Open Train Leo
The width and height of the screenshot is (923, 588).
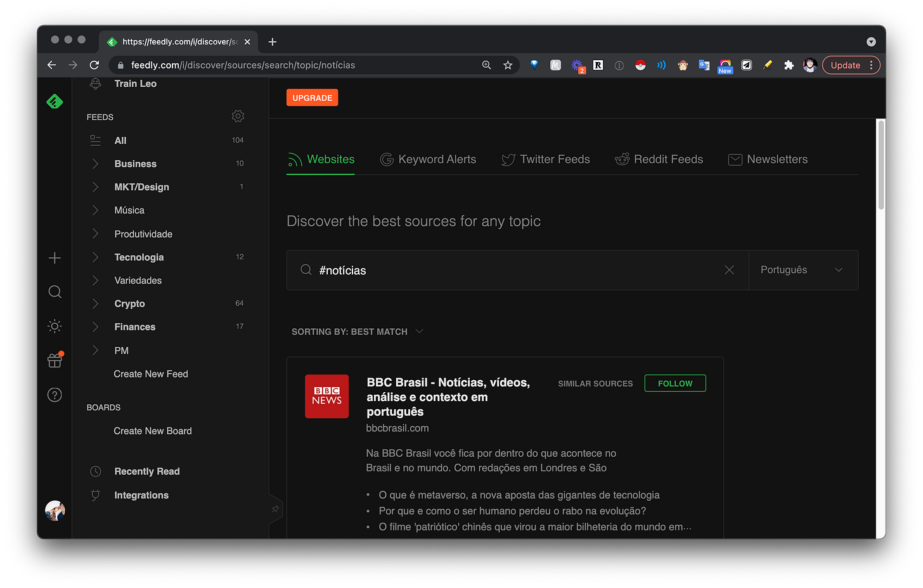(x=135, y=84)
